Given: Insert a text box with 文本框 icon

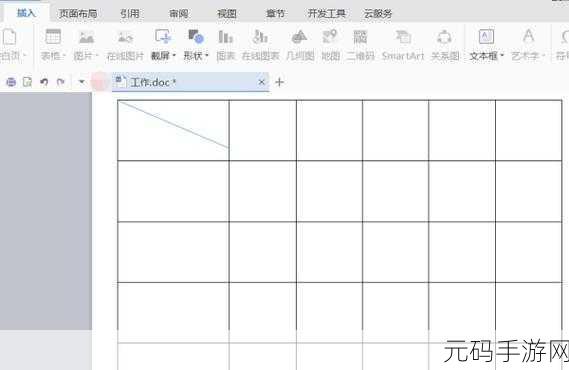Looking at the screenshot, I should click(x=486, y=37).
